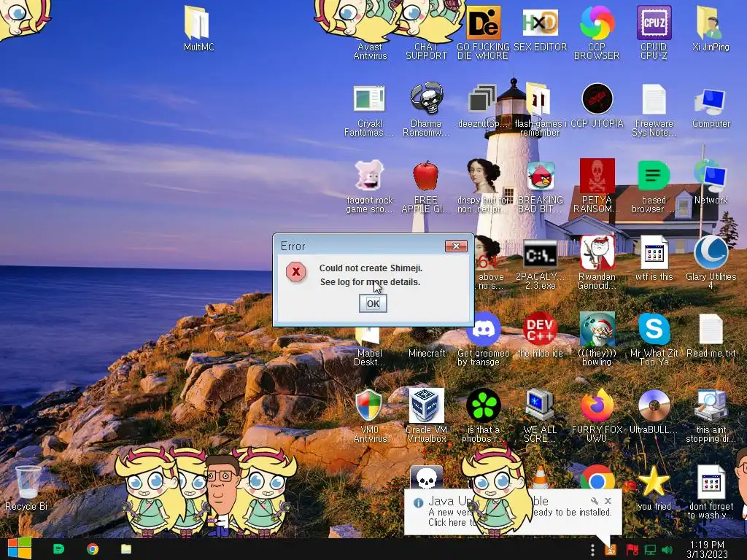Open the deeznutSp... stacked windows icon
Screen dimensions: 747x560
[483, 106]
